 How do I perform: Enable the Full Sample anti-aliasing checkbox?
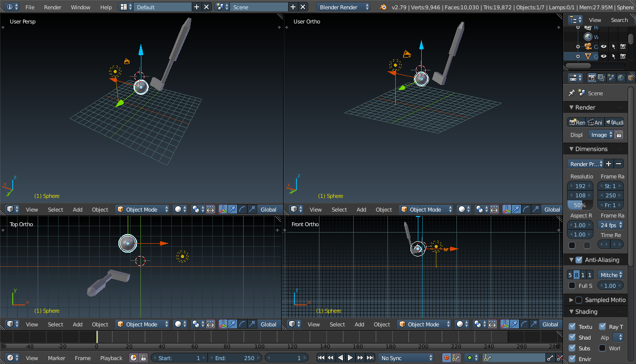point(571,285)
